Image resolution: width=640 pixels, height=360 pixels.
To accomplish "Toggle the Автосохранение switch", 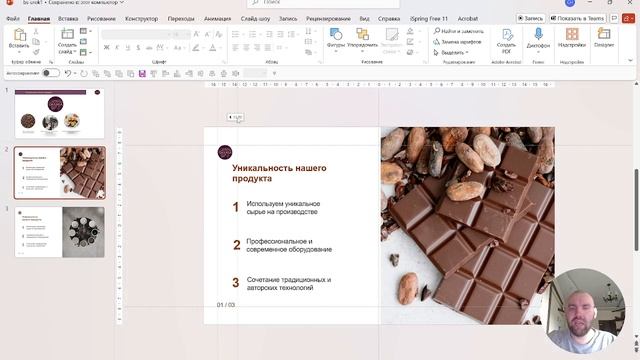I will (51, 73).
